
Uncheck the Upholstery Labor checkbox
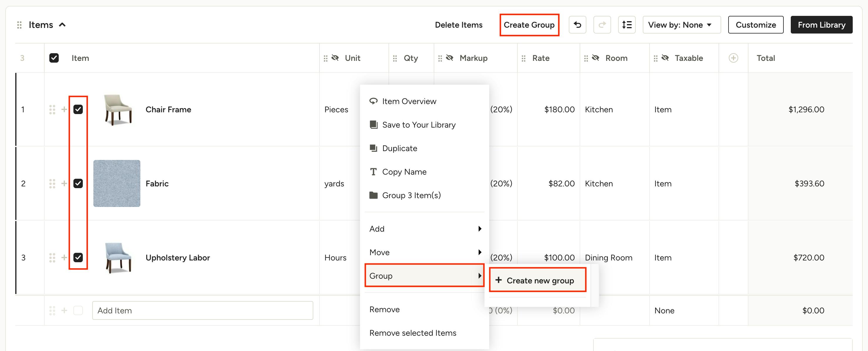[78, 258]
